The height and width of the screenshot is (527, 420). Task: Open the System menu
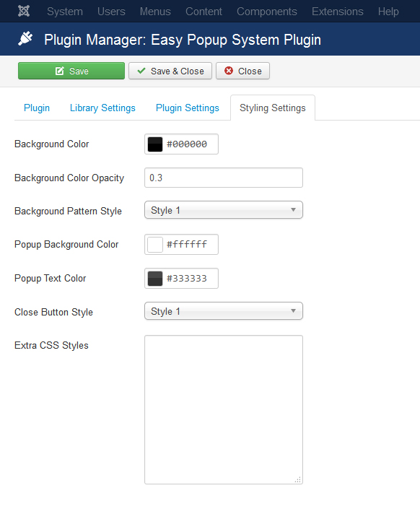coord(65,12)
